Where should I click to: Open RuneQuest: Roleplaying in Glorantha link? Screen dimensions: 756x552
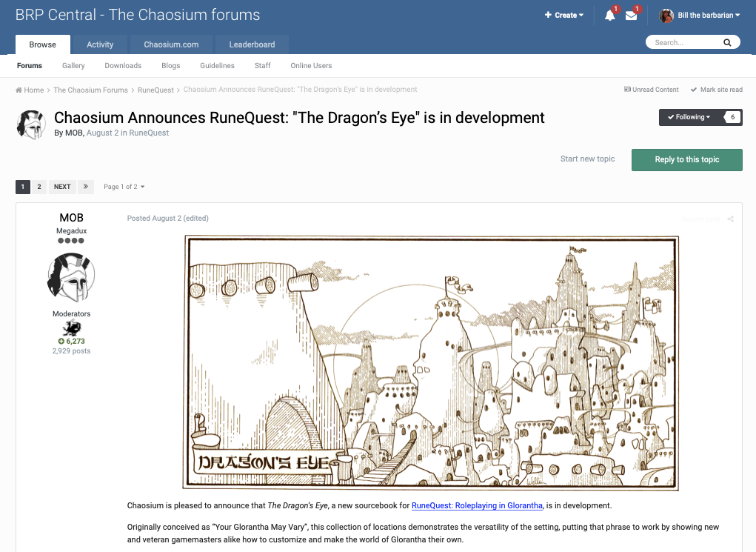(x=477, y=505)
